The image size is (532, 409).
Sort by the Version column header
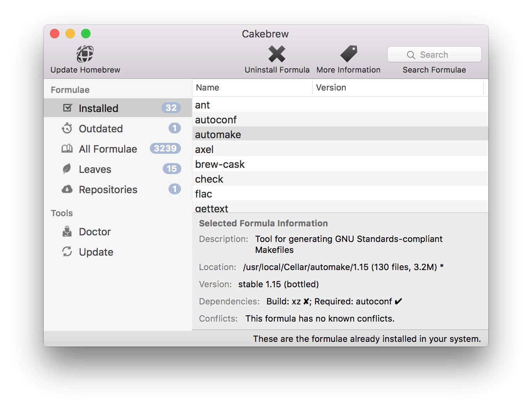(x=398, y=88)
